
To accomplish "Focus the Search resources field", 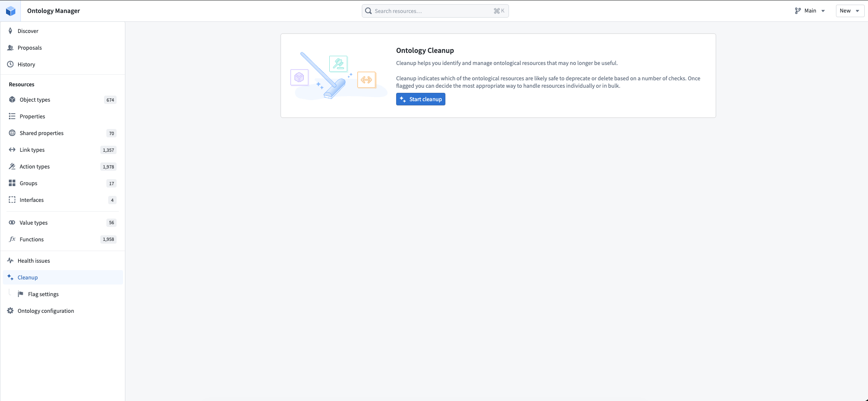I will (x=435, y=11).
